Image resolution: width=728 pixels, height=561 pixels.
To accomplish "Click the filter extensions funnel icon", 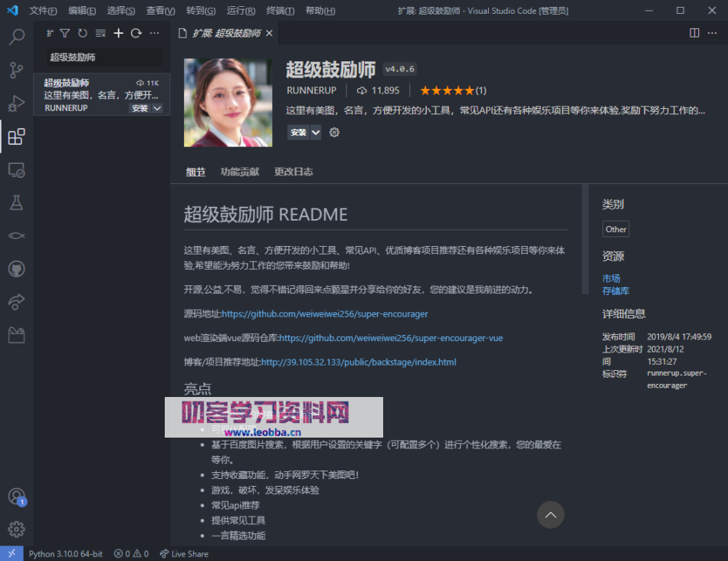I will coord(64,33).
